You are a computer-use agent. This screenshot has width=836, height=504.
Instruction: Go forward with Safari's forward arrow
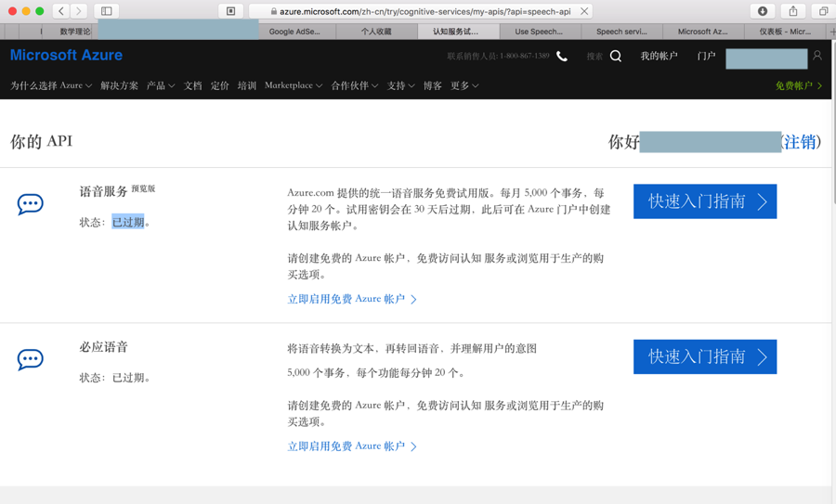[x=78, y=10]
